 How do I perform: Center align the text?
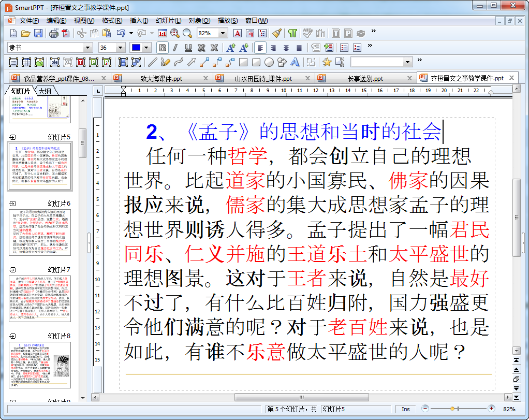286,48
